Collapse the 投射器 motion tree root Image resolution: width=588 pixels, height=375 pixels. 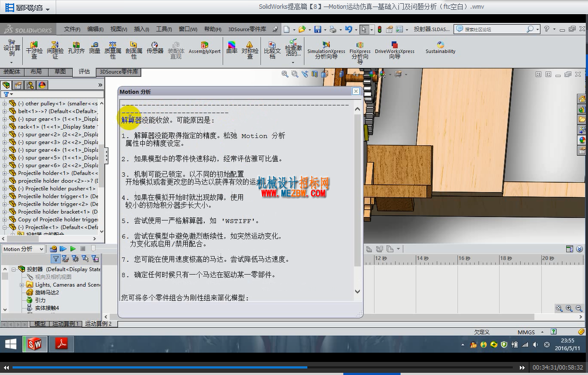point(14,269)
